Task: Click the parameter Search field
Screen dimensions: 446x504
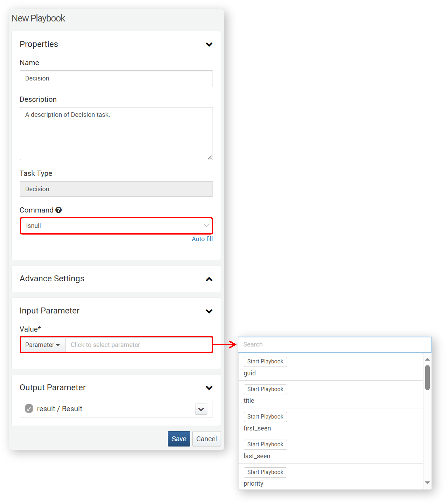Action: tap(334, 344)
